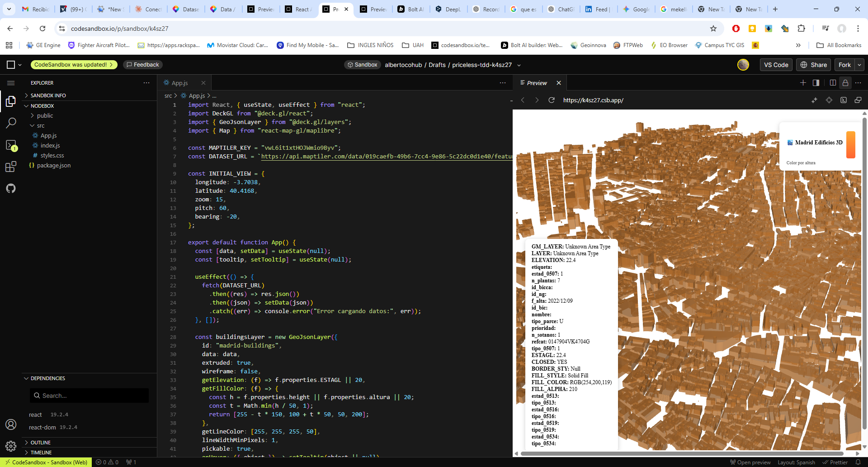Image resolution: width=868 pixels, height=467 pixels.
Task: Expand the SANDBOX INFO section
Action: (x=48, y=95)
